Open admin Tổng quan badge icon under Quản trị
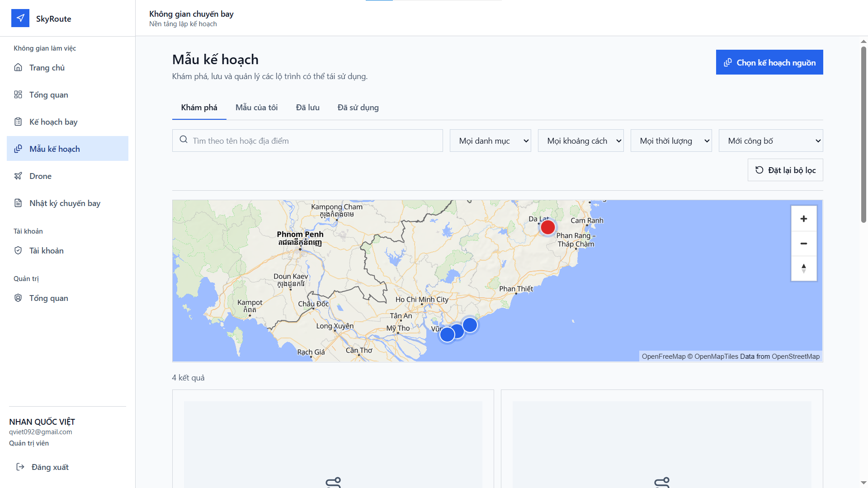The width and height of the screenshot is (868, 488). pyautogui.click(x=18, y=298)
